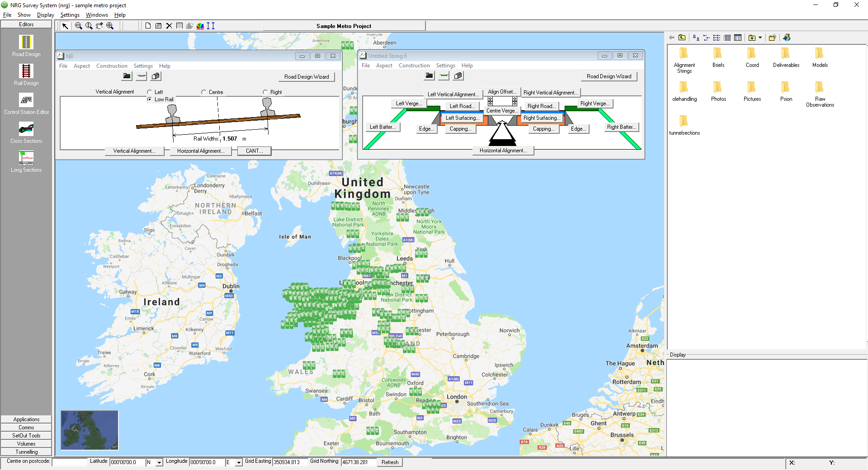The width and height of the screenshot is (868, 470).
Task: Select Centre vertical alignment radio
Action: [204, 92]
